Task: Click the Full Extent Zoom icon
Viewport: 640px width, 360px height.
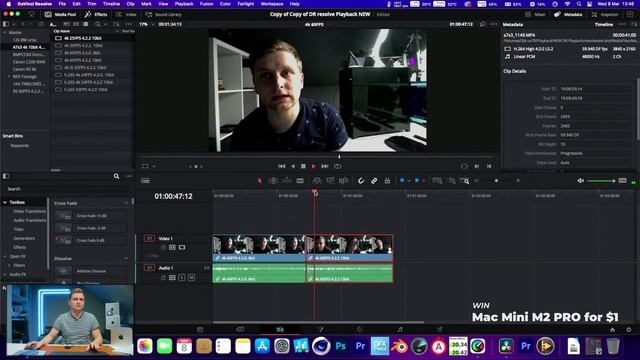Action: pyautogui.click(x=437, y=180)
